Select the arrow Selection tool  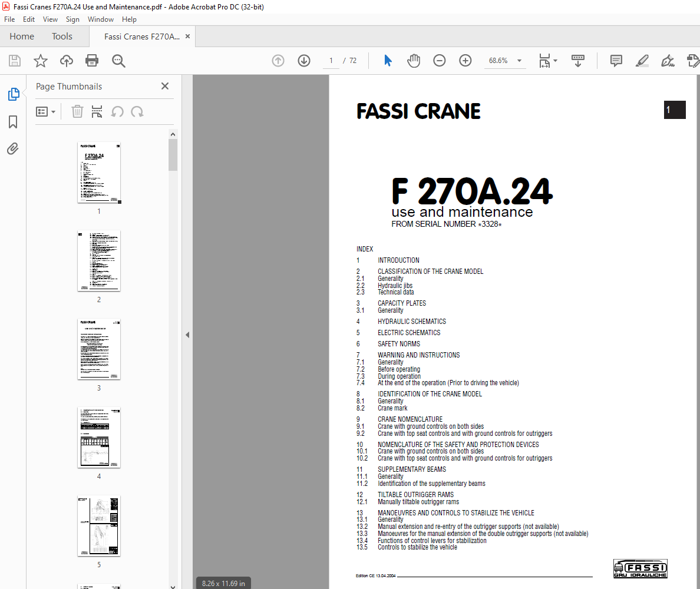coord(388,61)
